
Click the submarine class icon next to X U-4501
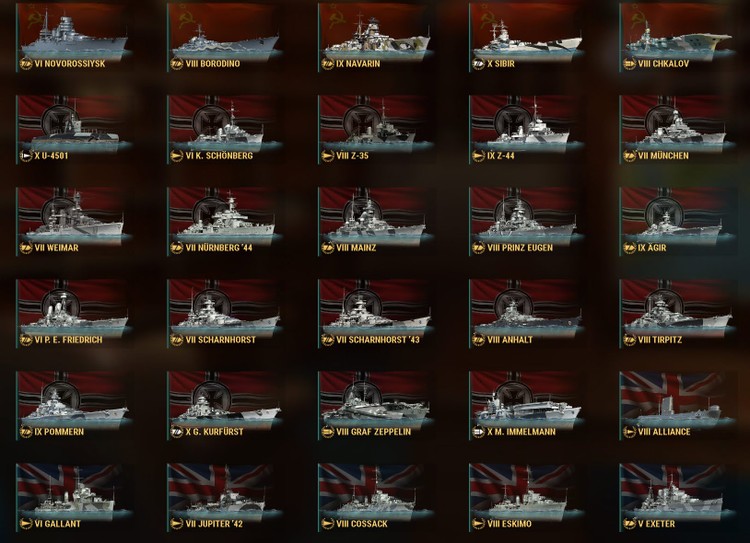(26, 156)
